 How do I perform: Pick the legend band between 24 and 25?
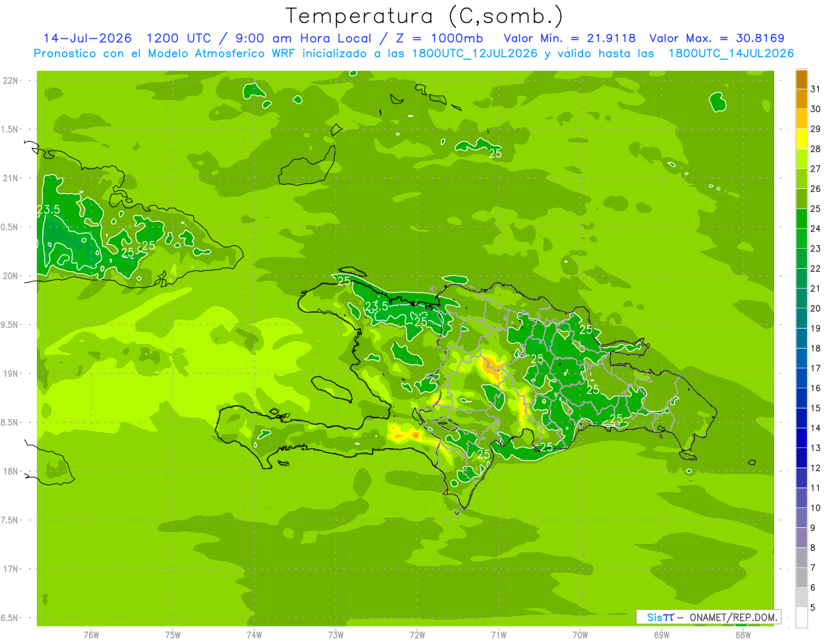click(801, 218)
